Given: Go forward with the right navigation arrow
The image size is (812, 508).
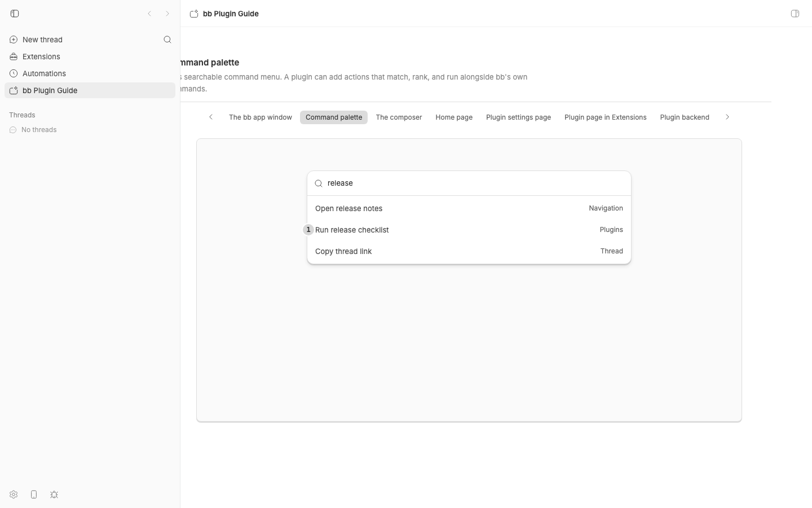Looking at the screenshot, I should (167, 14).
